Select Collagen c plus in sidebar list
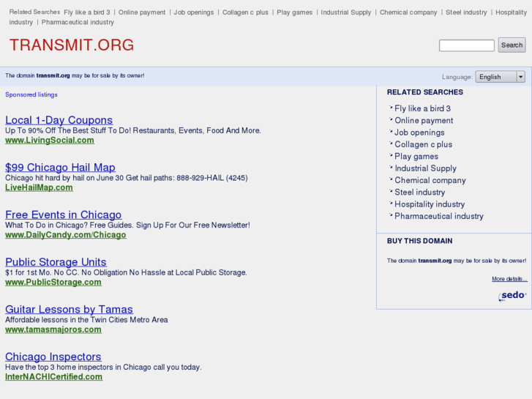Screen dimensions: 532x399 424,144
